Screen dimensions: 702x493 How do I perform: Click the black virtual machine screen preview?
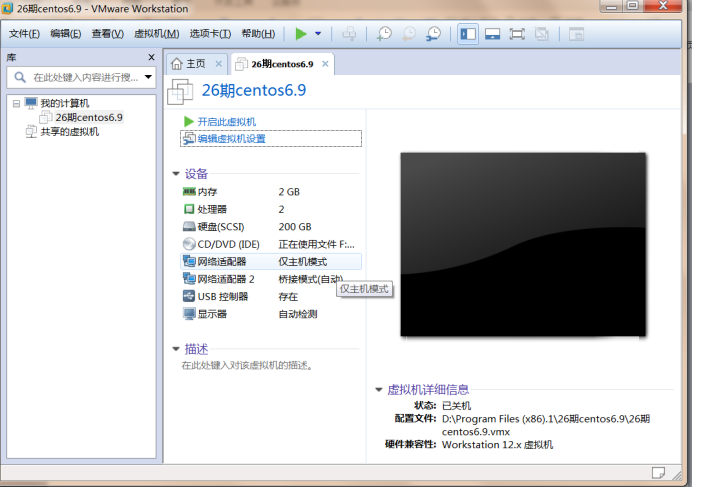pos(523,244)
